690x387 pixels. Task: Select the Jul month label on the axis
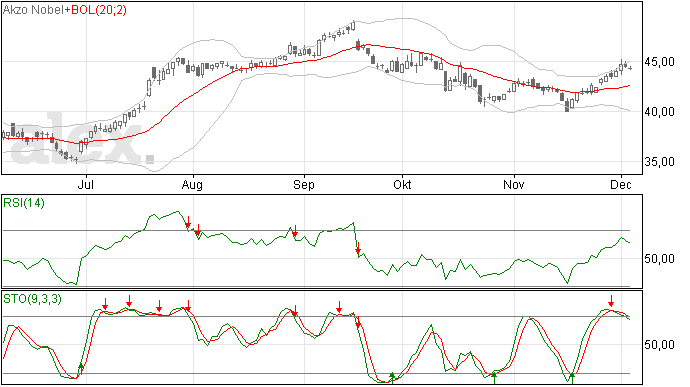click(x=85, y=184)
